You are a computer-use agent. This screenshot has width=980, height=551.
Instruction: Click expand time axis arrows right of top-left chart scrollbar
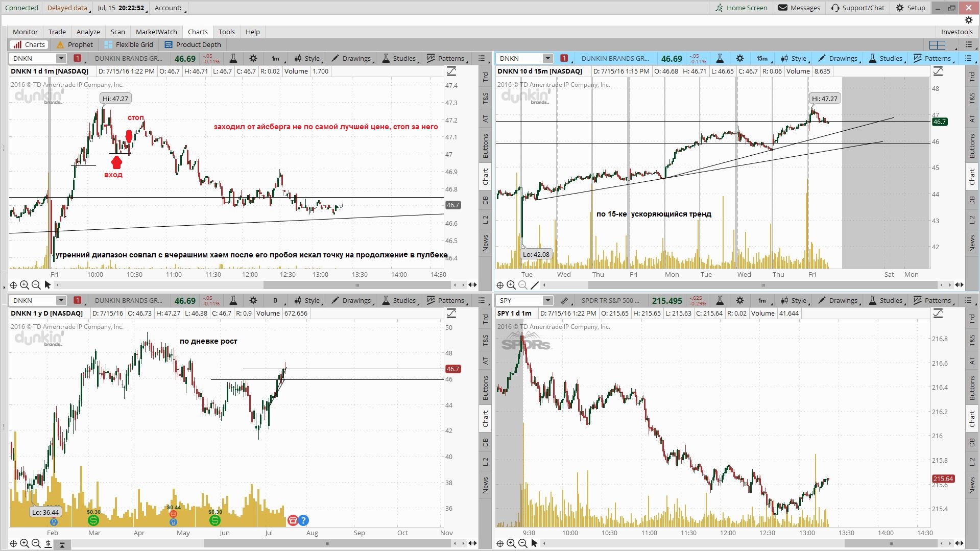(x=472, y=285)
